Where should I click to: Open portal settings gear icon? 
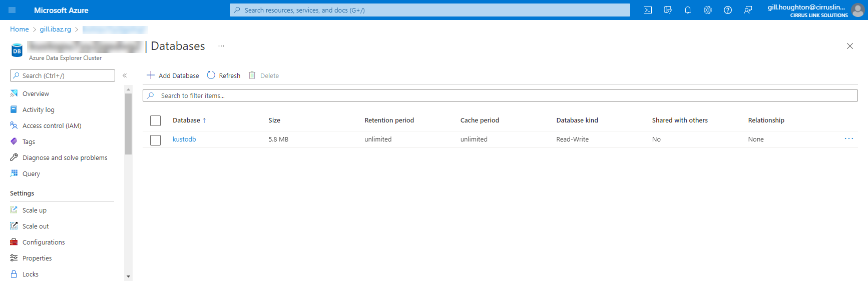707,10
